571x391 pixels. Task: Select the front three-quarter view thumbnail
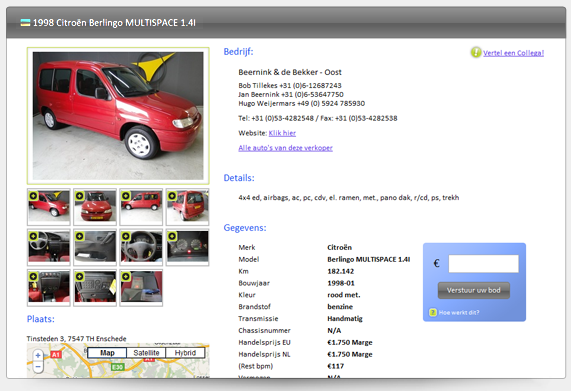49,206
